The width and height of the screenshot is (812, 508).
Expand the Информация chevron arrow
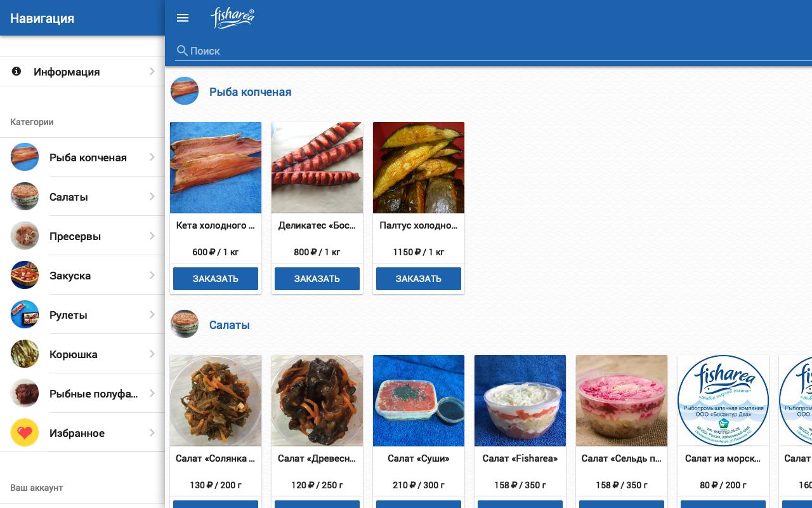tap(152, 71)
